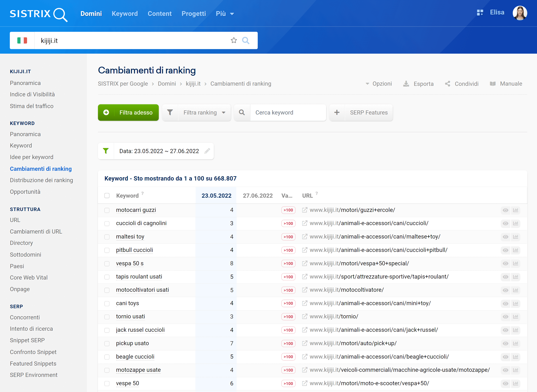Sort by the 23.05.2022 column header
Screen dimensions: 537x392
[216, 196]
